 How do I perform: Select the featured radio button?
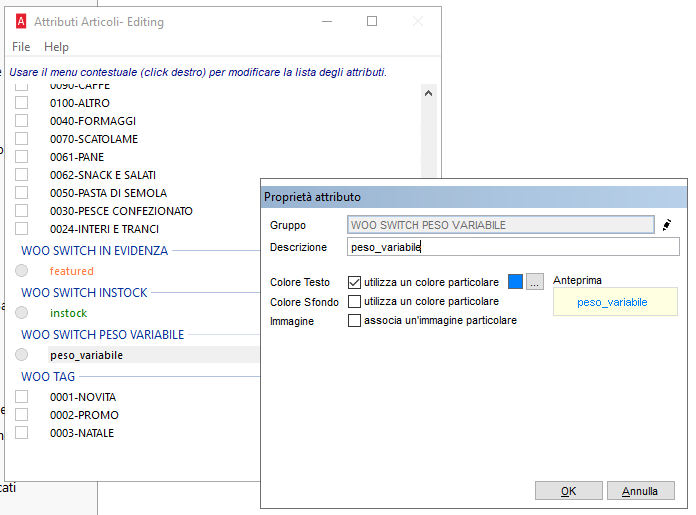pyautogui.click(x=21, y=271)
